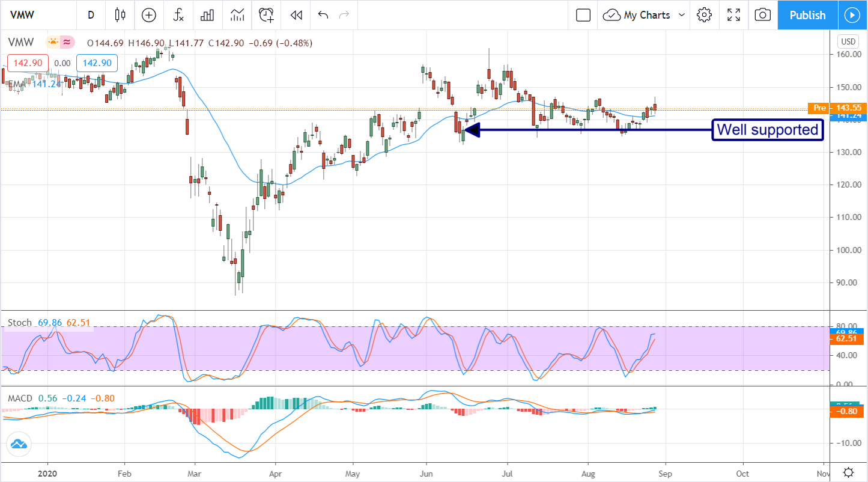This screenshot has width=868, height=482.
Task: Click the undo arrow in the toolbar
Action: click(323, 15)
